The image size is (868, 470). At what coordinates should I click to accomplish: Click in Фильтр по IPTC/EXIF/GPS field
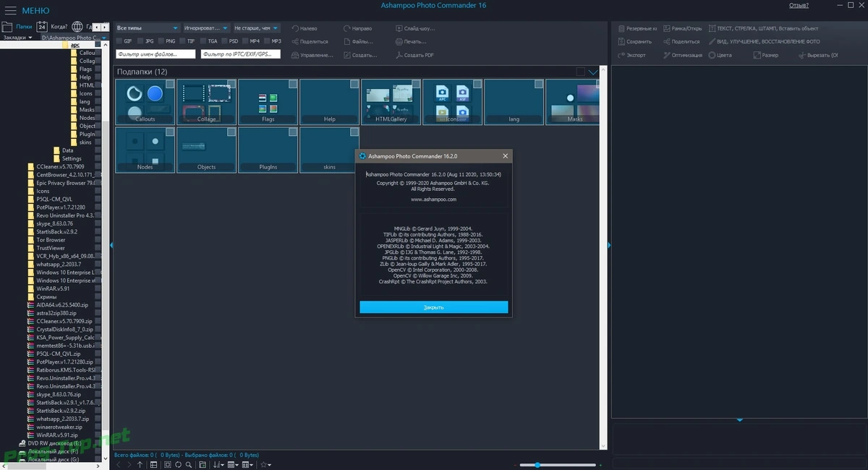point(241,54)
